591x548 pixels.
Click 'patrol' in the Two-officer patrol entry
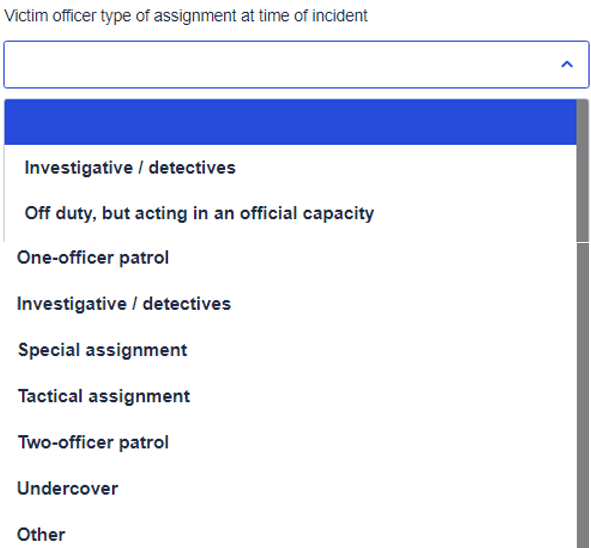(144, 443)
